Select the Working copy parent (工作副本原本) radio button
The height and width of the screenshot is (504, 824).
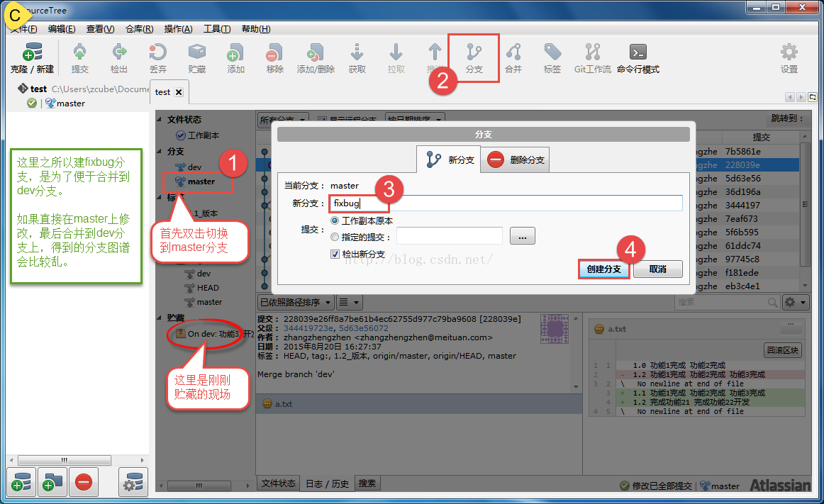[334, 220]
